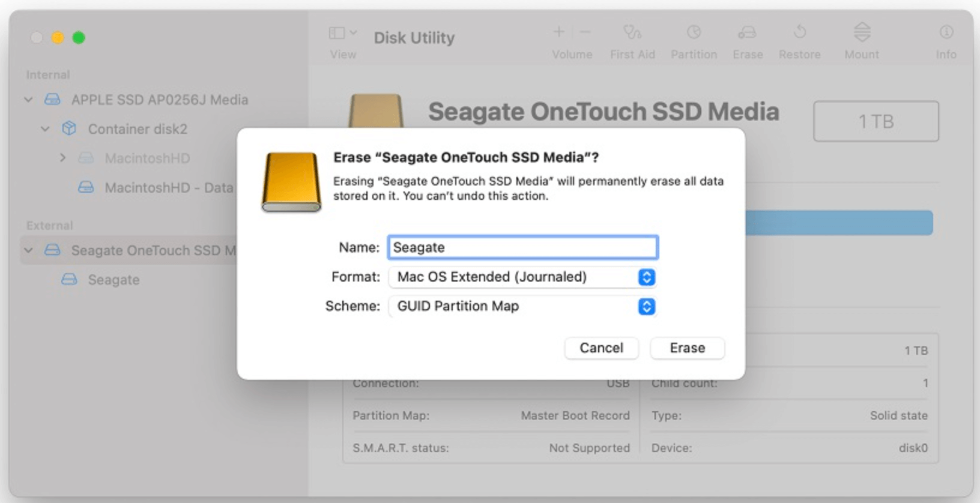Click the disk0 device value

tap(913, 448)
